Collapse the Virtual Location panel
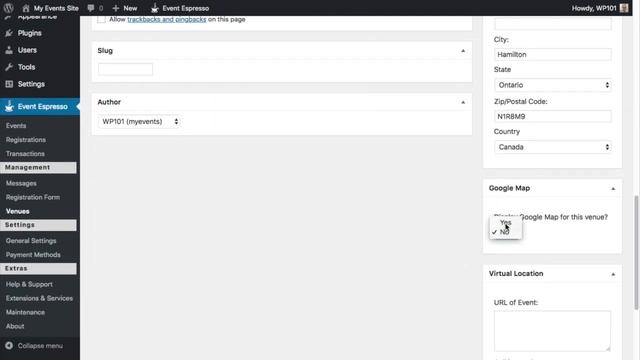The image size is (640, 360). 613,274
